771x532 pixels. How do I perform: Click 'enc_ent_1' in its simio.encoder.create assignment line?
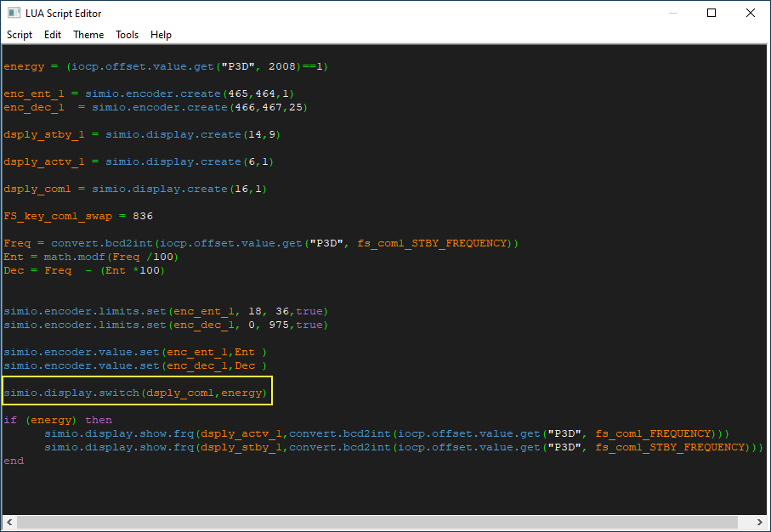pyautogui.click(x=34, y=94)
